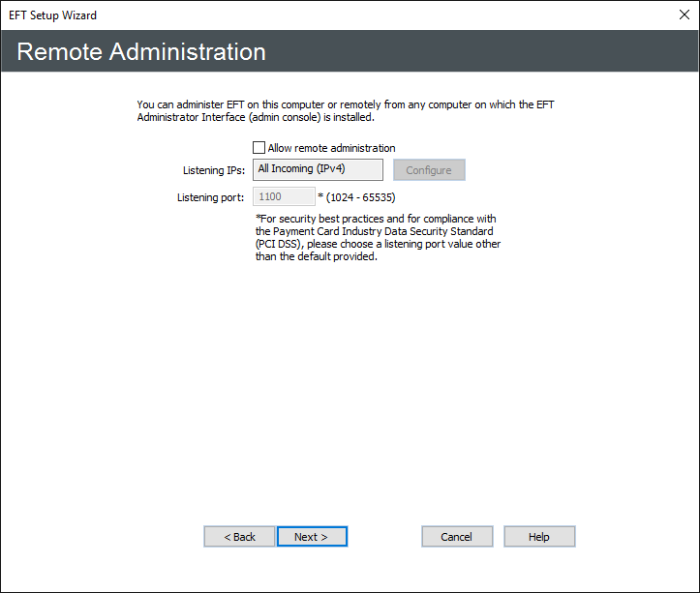Cancel the EFT setup wizard
The image size is (700, 593).
(x=456, y=537)
